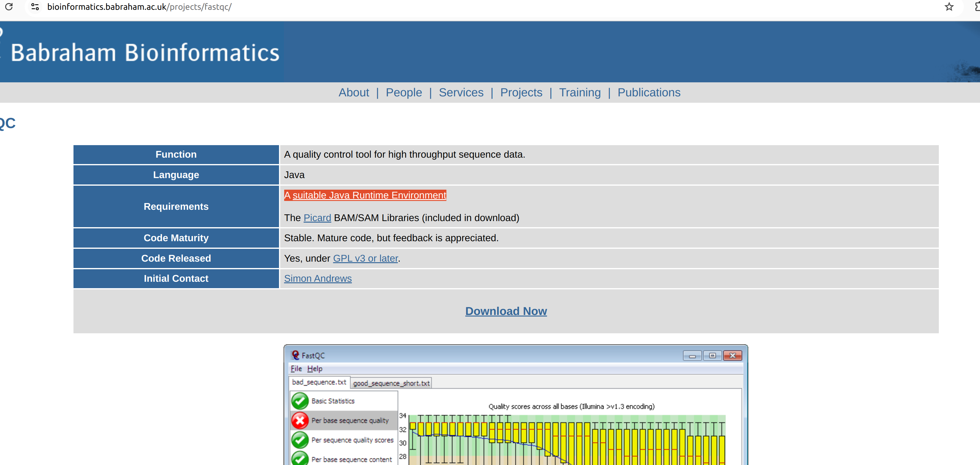Reload the page with the refresh icon

click(x=9, y=7)
